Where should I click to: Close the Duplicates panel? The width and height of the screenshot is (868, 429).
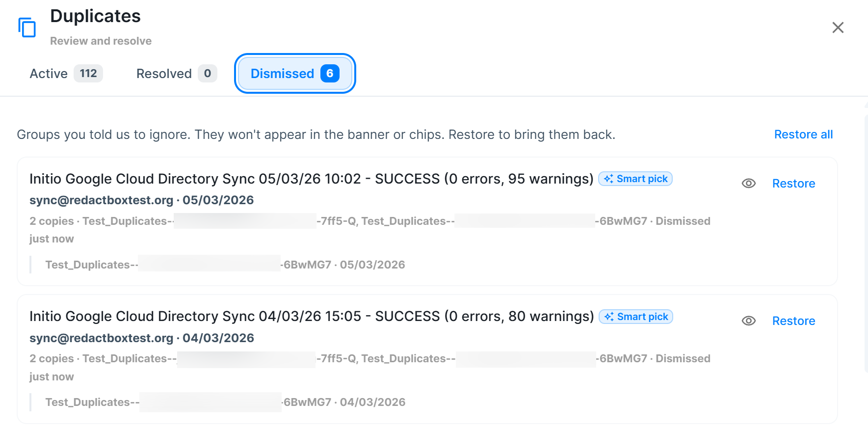838,27
